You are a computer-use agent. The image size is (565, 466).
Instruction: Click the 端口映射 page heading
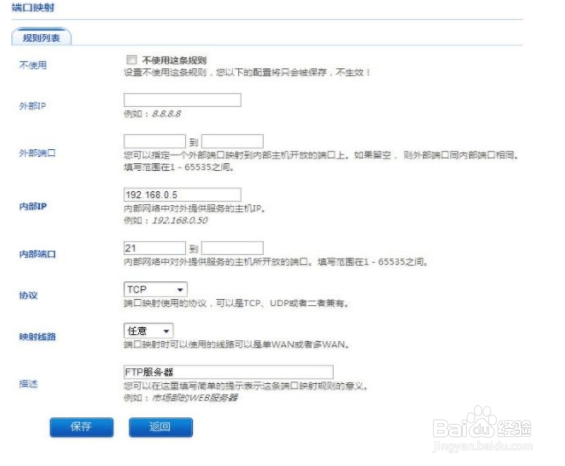pyautogui.click(x=33, y=7)
